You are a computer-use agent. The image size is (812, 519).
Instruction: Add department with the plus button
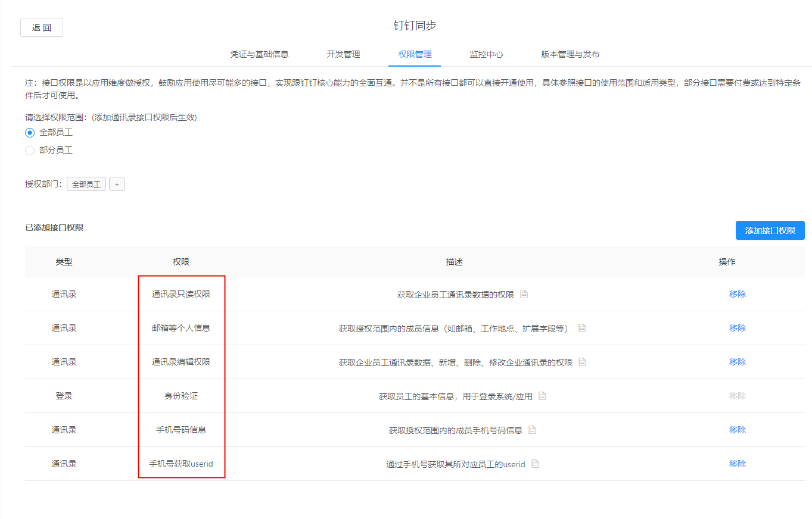[x=117, y=185]
